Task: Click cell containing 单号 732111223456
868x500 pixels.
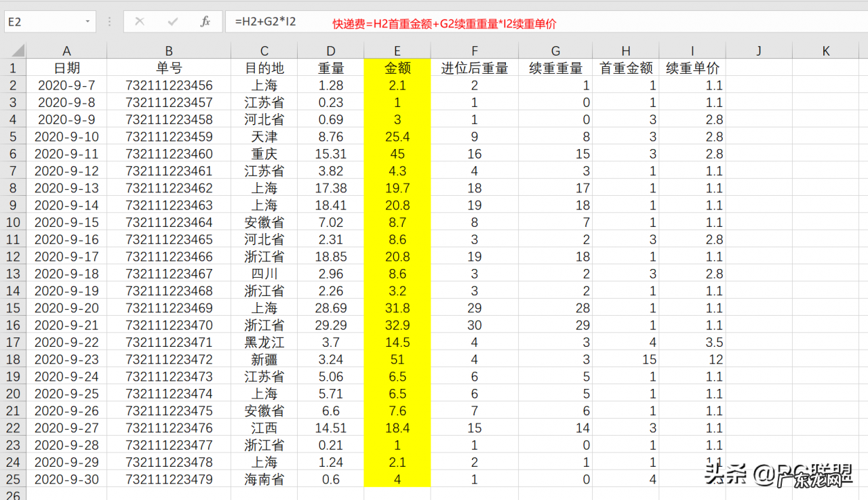Action: tap(168, 85)
